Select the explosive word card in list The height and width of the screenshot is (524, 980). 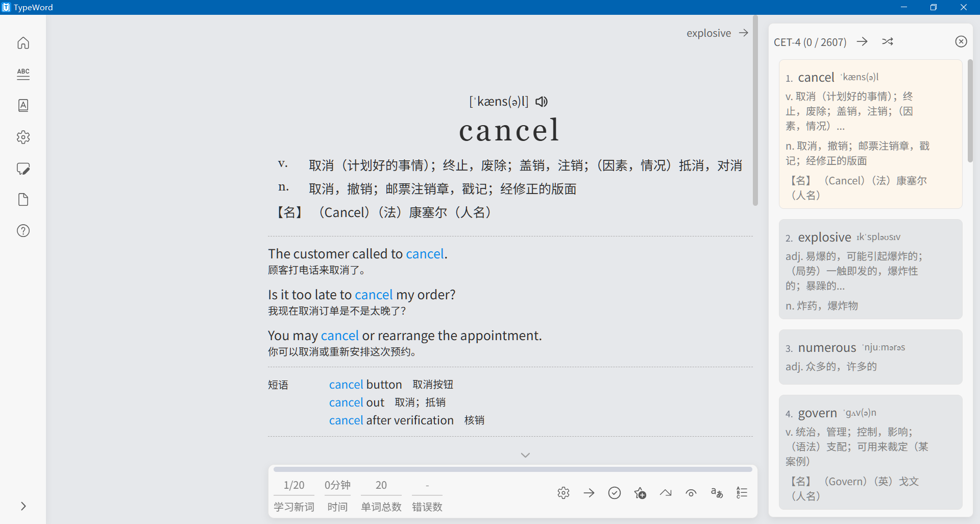(x=870, y=269)
